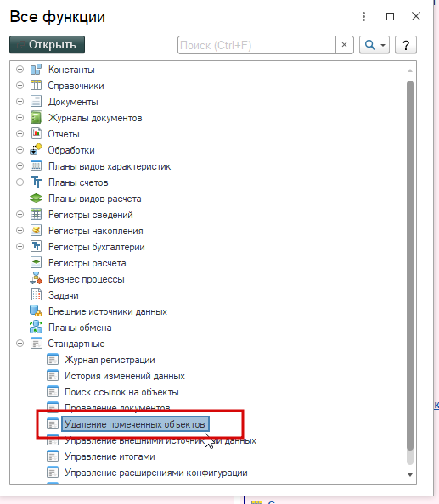Click the vertical scrollbar thumb

[x=410, y=266]
